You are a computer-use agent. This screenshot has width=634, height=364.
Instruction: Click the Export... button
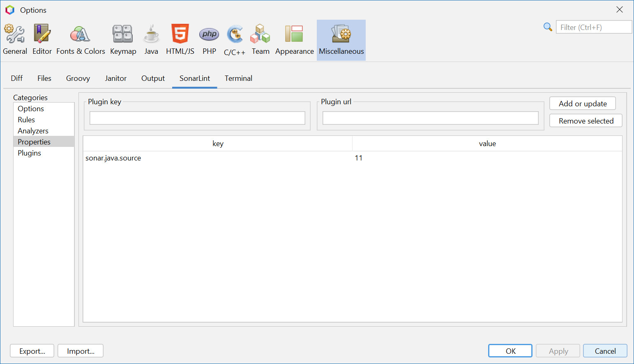(32, 351)
